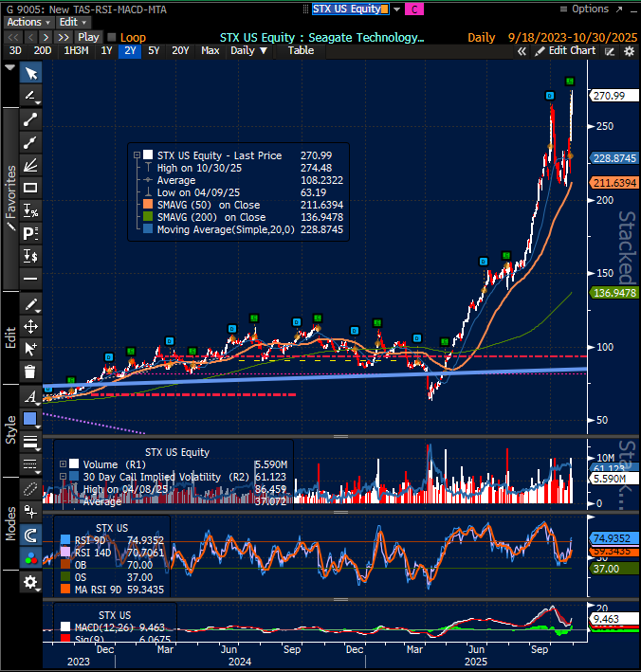Screen dimensions: 641x672
Task: Click the double left chevron collapse icon
Action: [x=522, y=51]
